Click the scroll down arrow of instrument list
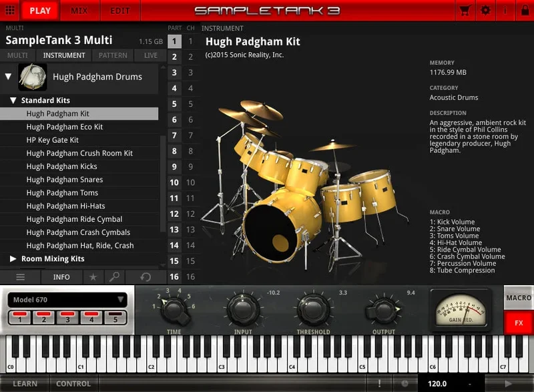This screenshot has width=534, height=392. click(x=163, y=265)
